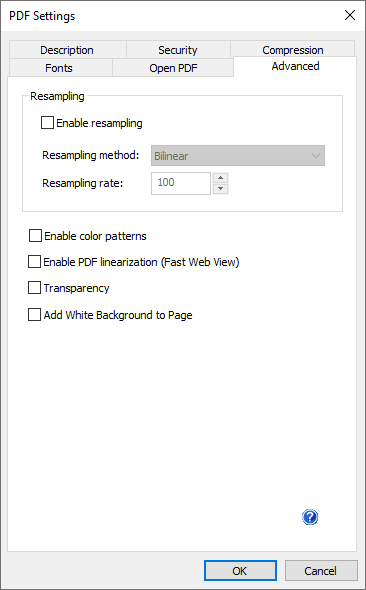Close the PDF Settings dialog window
Screen dimensions: 366x590
(350, 15)
